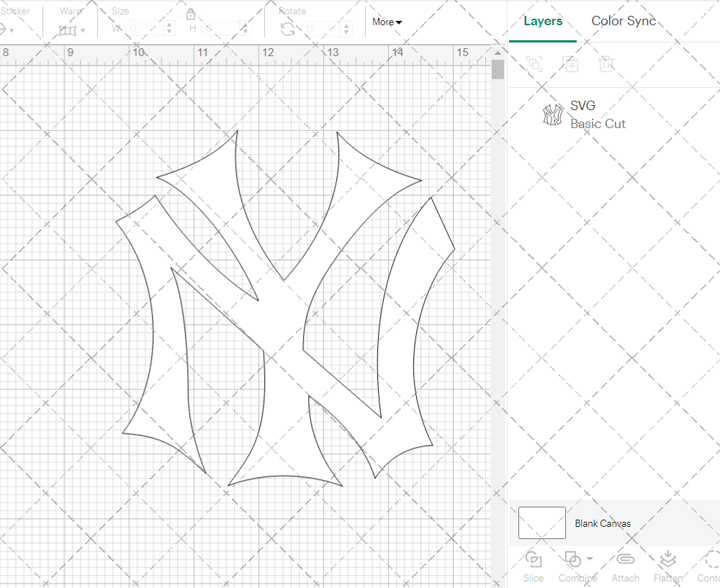Screen dimensions: 720x588
Task: Click the Warp tool icon
Action: coord(68,31)
